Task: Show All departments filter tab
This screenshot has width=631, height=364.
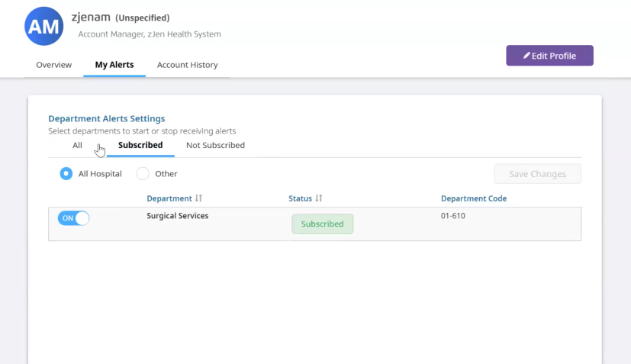Action: pos(77,145)
